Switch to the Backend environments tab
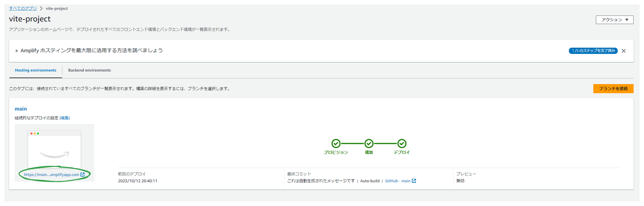Image resolution: width=644 pixels, height=206 pixels. tap(90, 70)
